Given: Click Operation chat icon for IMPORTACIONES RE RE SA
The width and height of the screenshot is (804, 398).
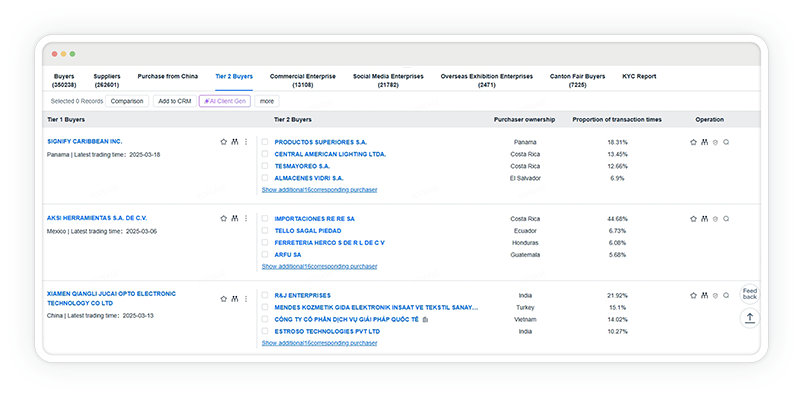Looking at the screenshot, I should pyautogui.click(x=726, y=218).
